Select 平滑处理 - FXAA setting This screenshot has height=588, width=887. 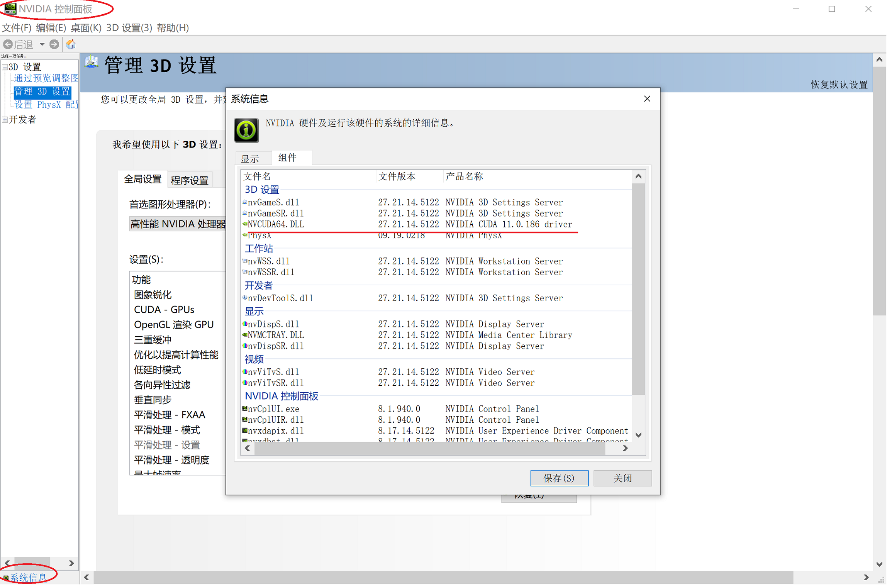pos(170,415)
